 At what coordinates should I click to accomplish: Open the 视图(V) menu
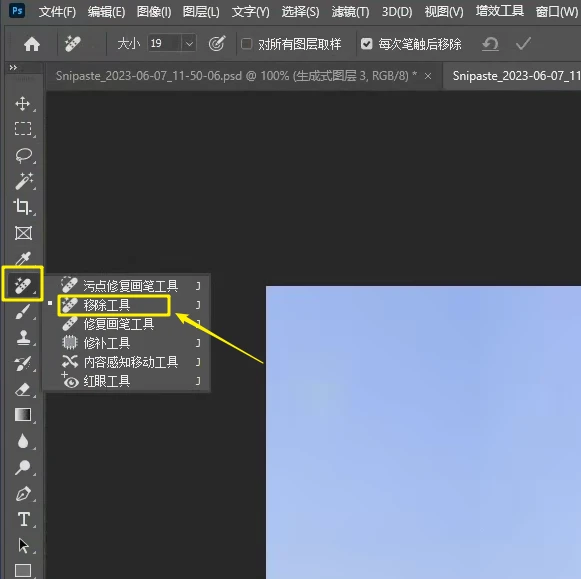[x=444, y=12]
